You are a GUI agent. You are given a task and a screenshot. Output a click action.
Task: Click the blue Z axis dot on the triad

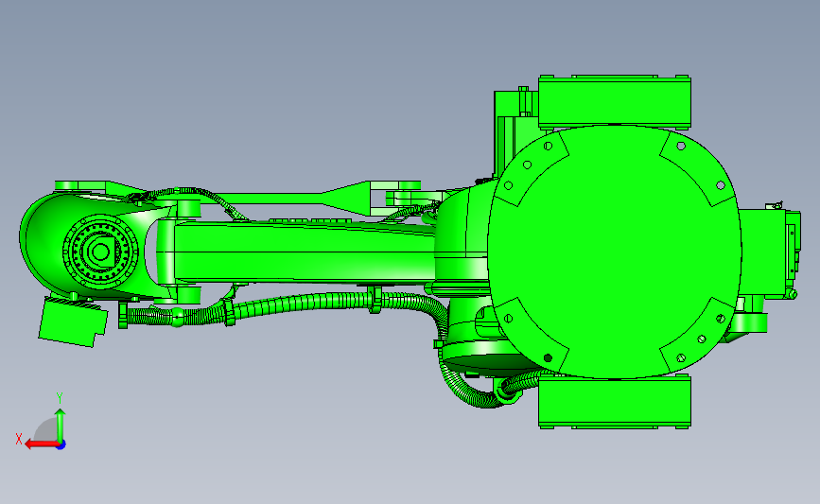tap(61, 445)
